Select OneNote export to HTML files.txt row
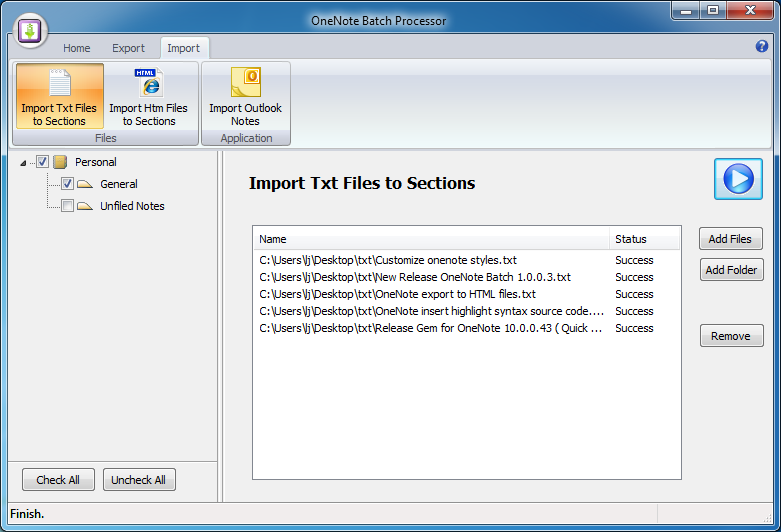 tap(466, 294)
